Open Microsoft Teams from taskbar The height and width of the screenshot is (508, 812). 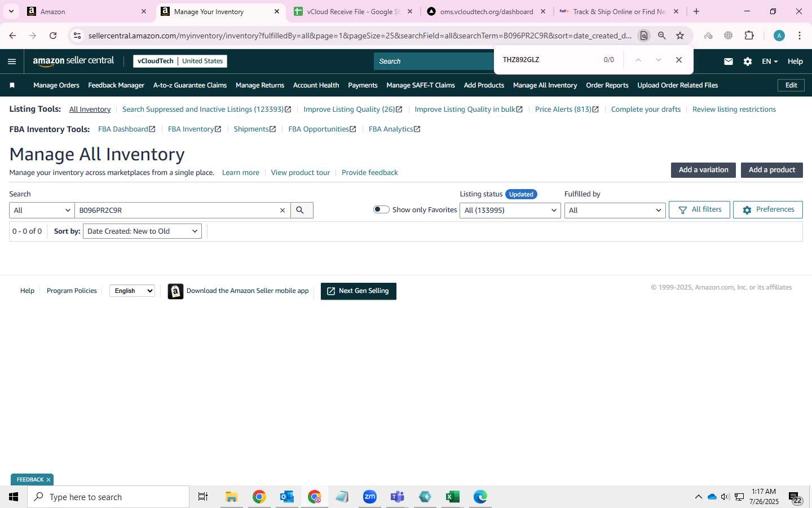397,497
